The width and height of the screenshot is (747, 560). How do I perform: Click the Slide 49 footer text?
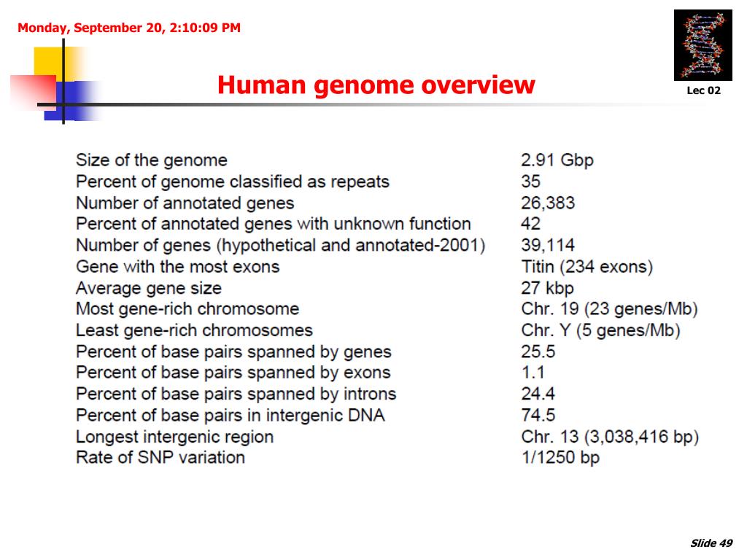click(711, 542)
